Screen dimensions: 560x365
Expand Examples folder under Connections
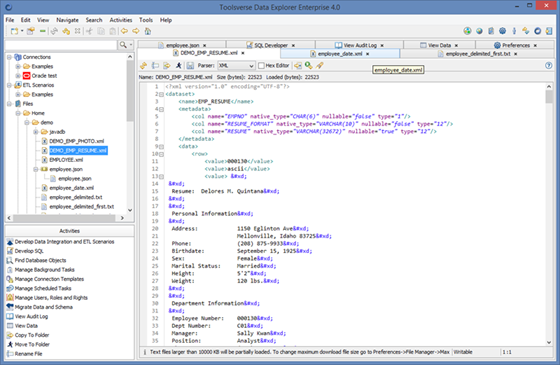18,66
